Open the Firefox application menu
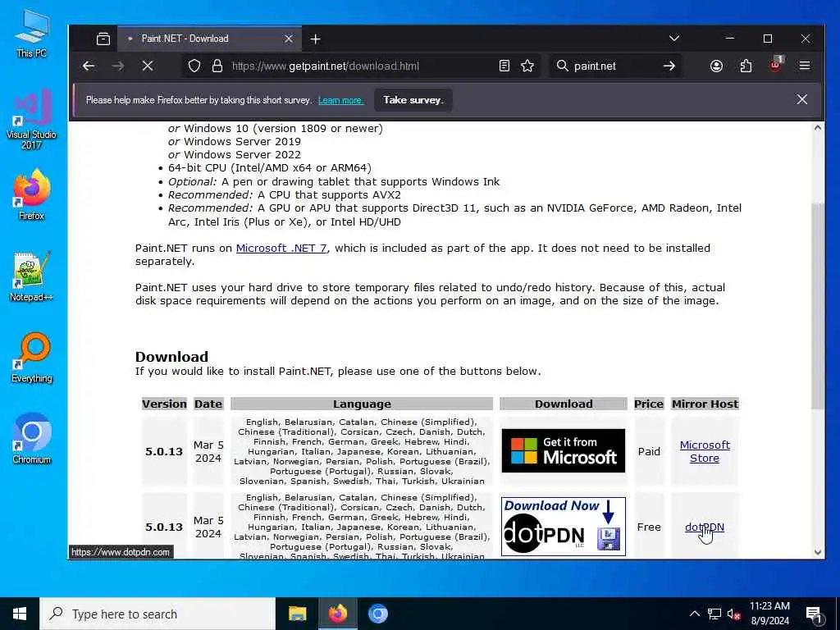Image resolution: width=840 pixels, height=630 pixels. pos(804,66)
